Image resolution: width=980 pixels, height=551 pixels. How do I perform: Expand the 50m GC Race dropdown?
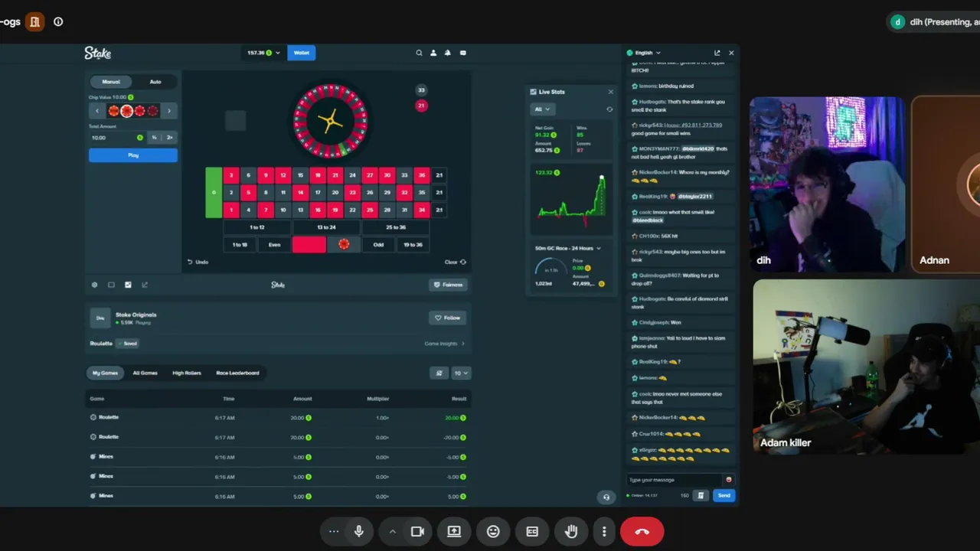[x=567, y=249]
